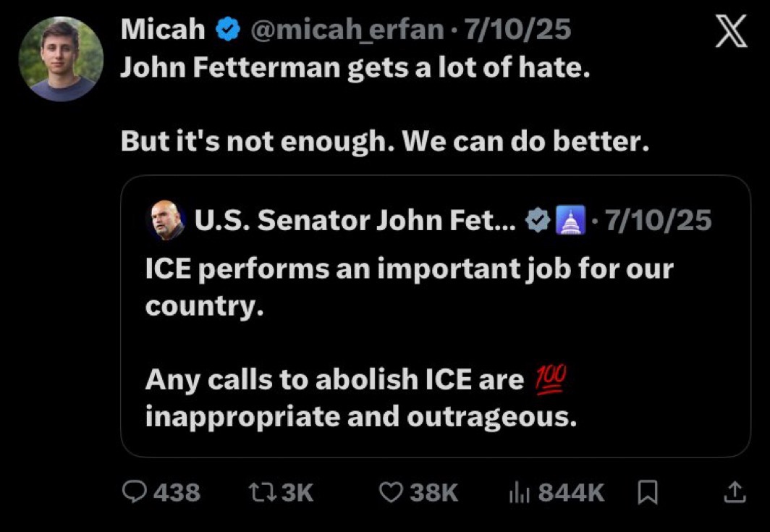Share the post via upload icon

coord(734,492)
